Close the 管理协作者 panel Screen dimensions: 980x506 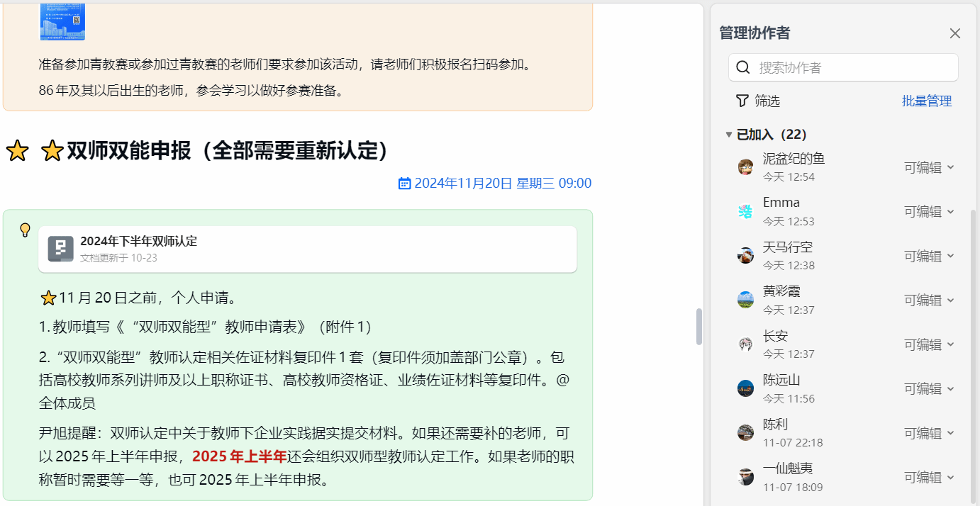tap(954, 33)
